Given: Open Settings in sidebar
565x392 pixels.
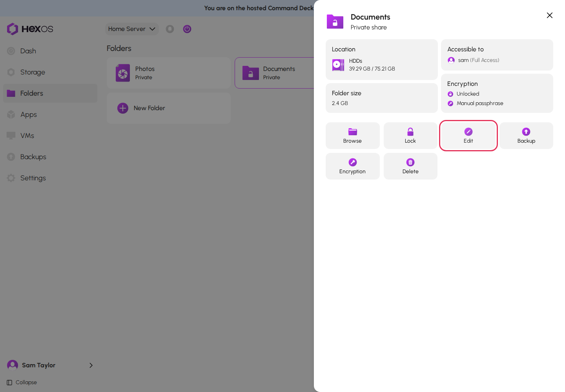Looking at the screenshot, I should coord(50,178).
